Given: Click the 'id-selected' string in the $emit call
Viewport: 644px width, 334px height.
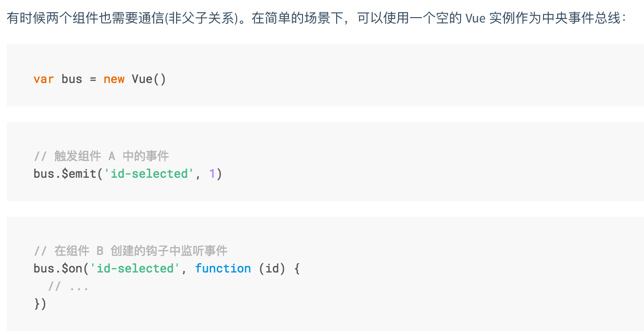Looking at the screenshot, I should (x=149, y=173).
